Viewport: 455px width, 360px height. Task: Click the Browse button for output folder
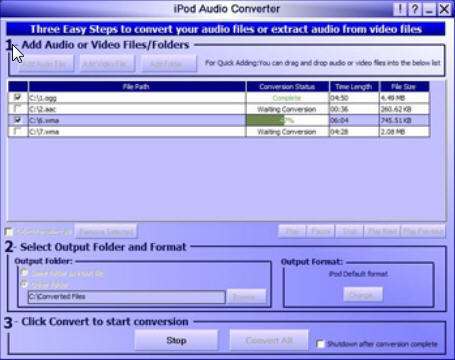coord(246,296)
